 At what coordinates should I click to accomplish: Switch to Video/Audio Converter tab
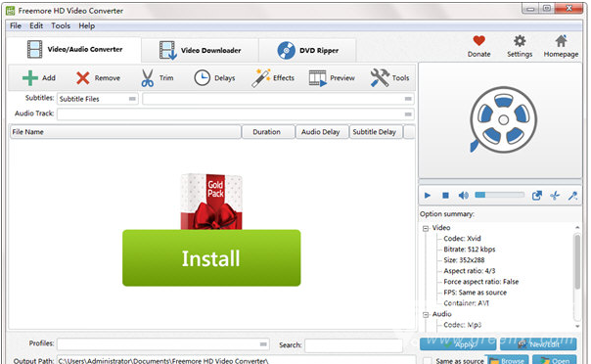(74, 49)
